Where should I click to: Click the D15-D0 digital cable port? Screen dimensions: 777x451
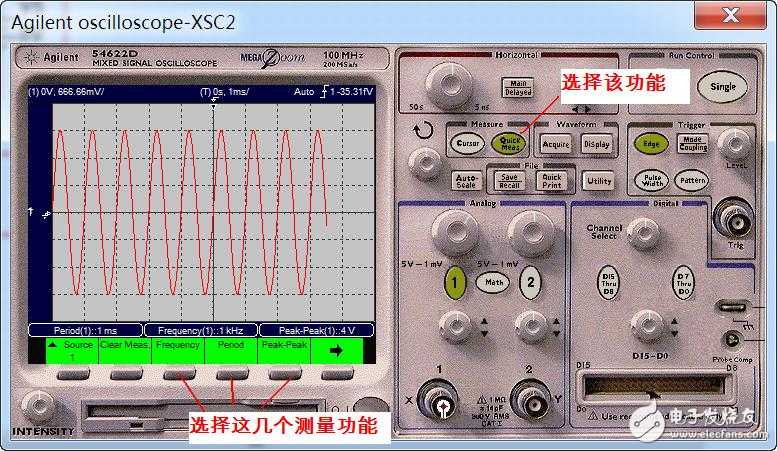click(x=654, y=387)
